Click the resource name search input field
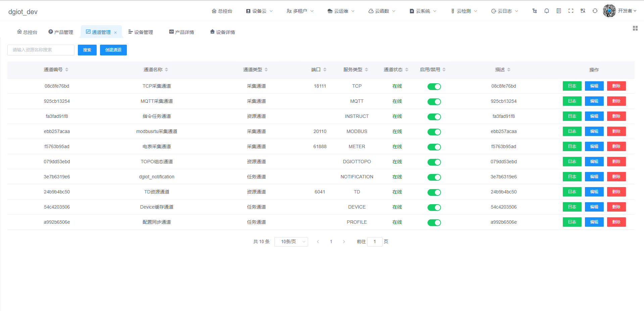The height and width of the screenshot is (311, 644). point(41,50)
